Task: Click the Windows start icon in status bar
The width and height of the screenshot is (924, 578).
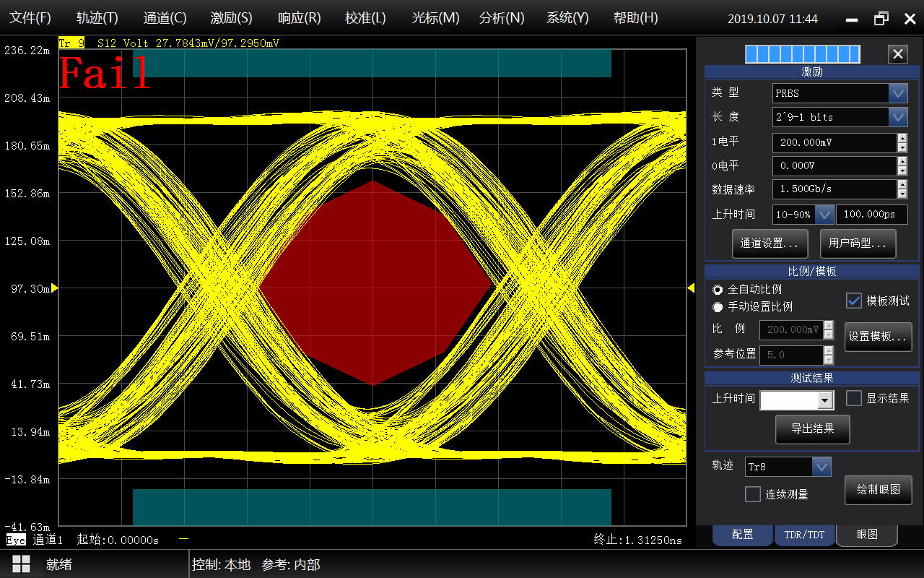Action: pos(21,564)
